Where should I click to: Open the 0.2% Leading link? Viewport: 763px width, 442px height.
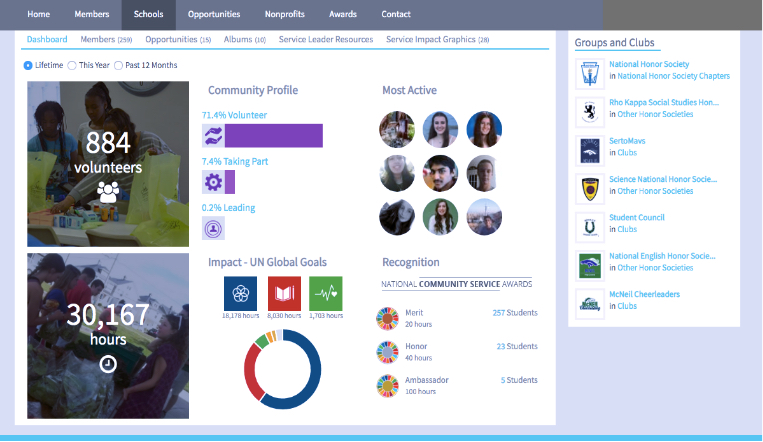click(228, 208)
